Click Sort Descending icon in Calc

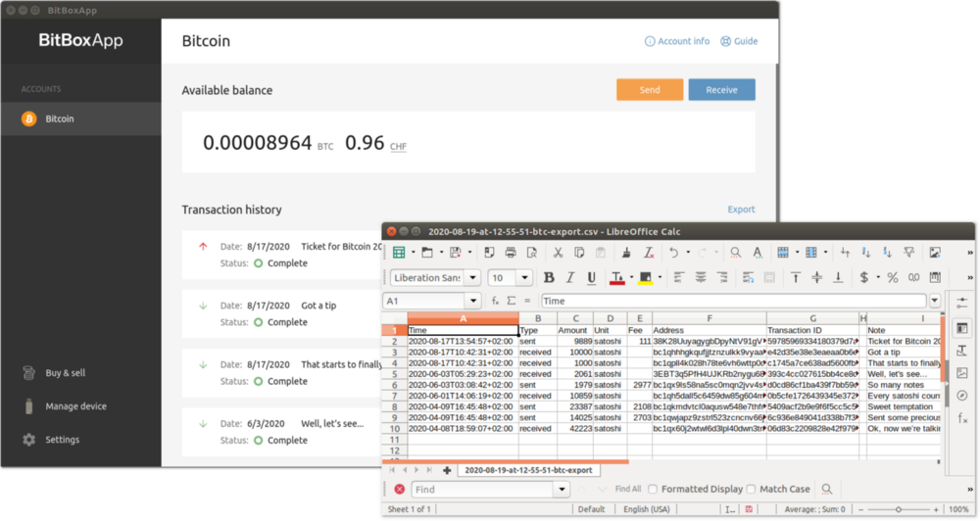pyautogui.click(x=888, y=253)
